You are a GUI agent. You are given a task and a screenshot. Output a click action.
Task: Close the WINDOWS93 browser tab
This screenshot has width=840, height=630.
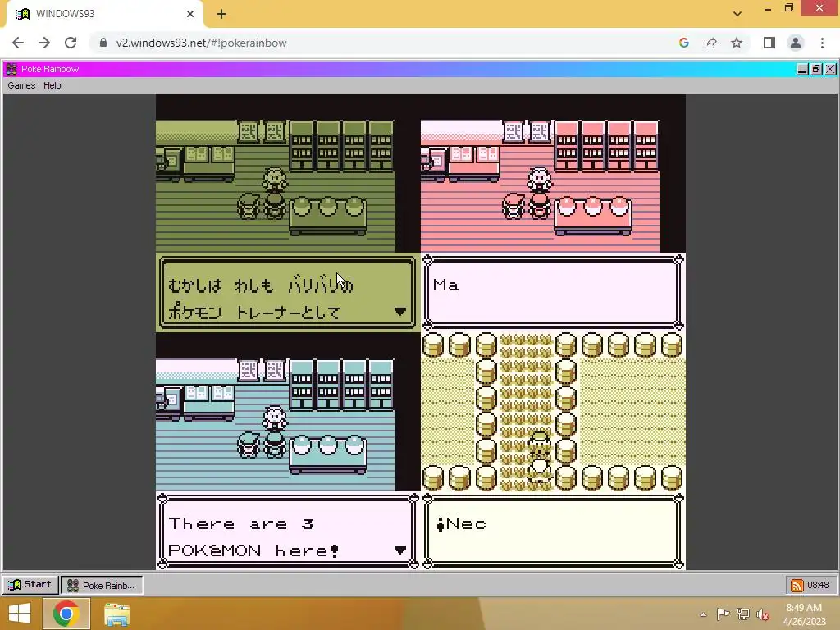tap(190, 14)
